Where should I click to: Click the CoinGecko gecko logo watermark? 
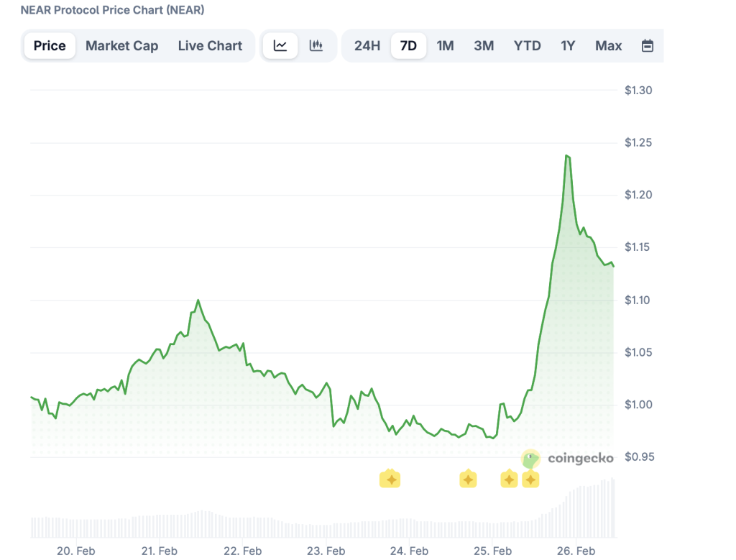(x=530, y=459)
